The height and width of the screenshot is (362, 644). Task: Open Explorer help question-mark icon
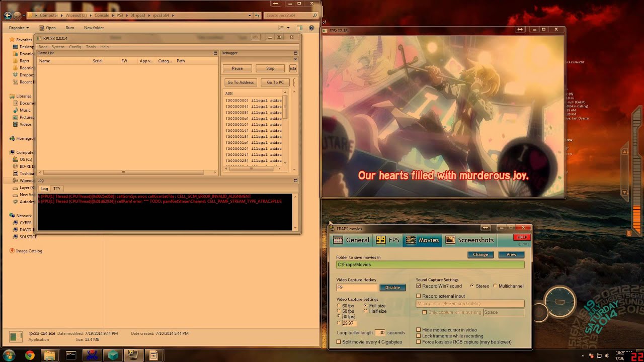pos(312,28)
